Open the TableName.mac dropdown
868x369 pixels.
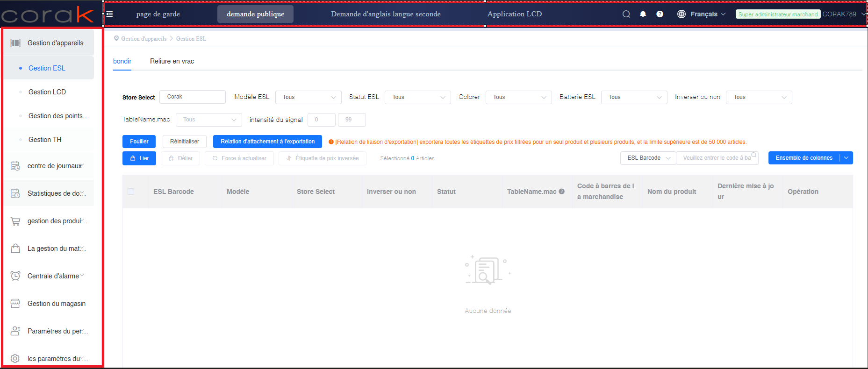(x=209, y=120)
